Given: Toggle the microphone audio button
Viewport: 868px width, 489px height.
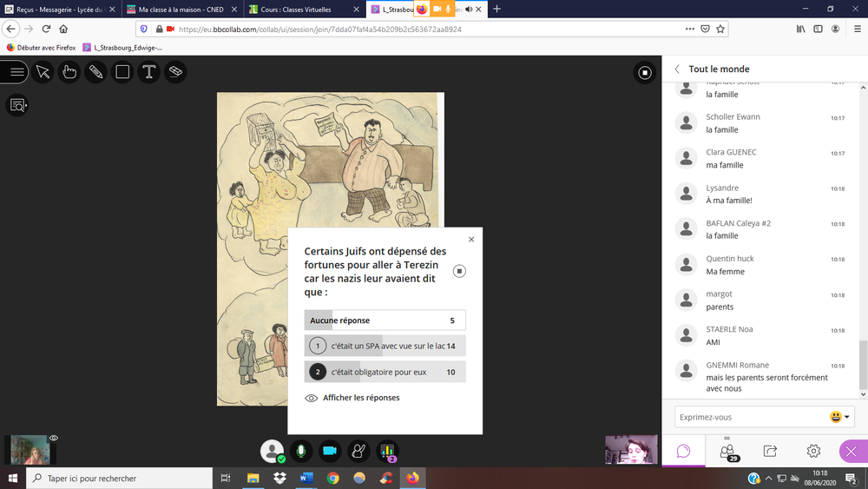Looking at the screenshot, I should point(300,452).
